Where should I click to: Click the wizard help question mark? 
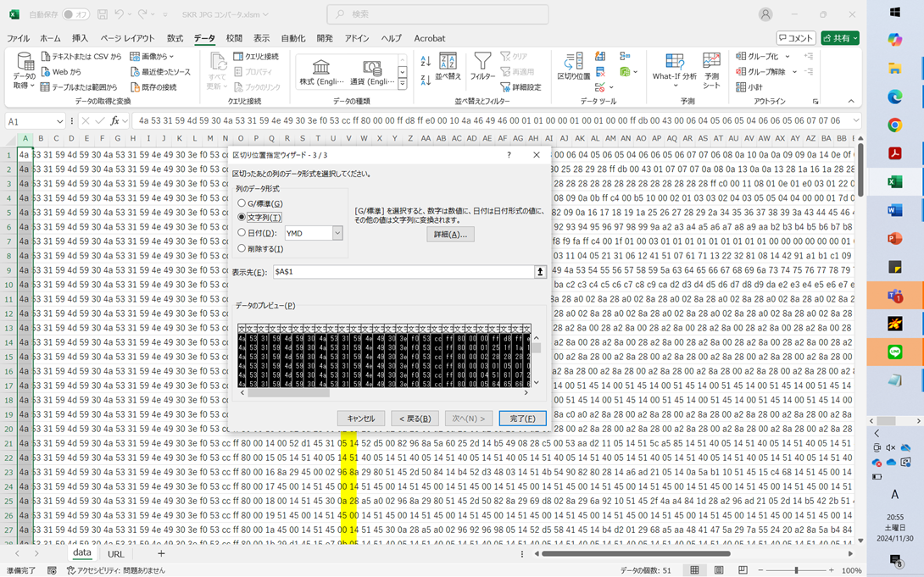click(509, 155)
